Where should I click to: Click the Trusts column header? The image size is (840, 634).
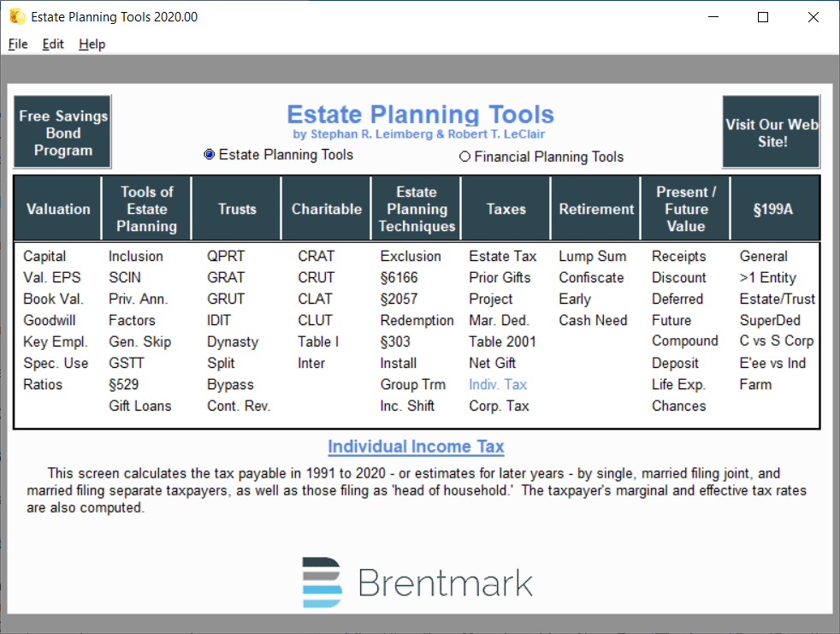pyautogui.click(x=236, y=208)
